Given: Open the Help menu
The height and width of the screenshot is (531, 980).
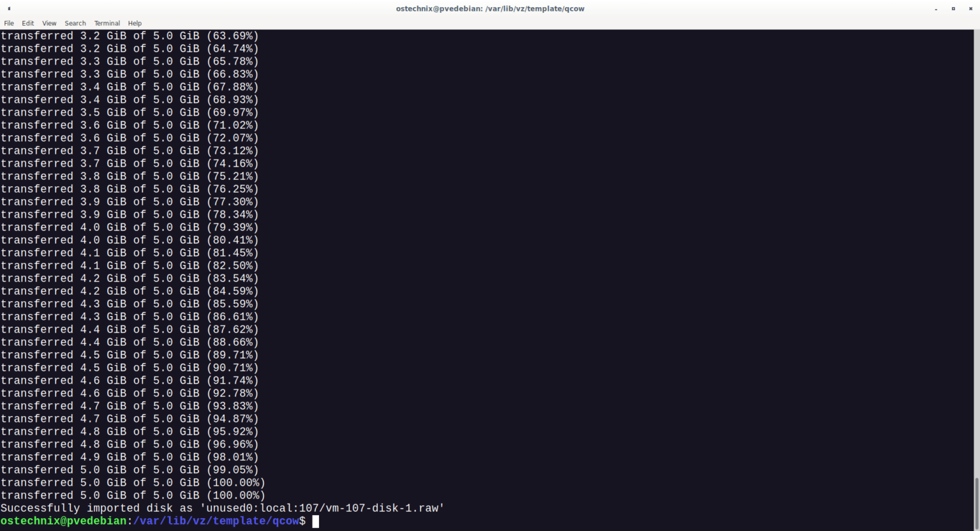Looking at the screenshot, I should point(135,23).
